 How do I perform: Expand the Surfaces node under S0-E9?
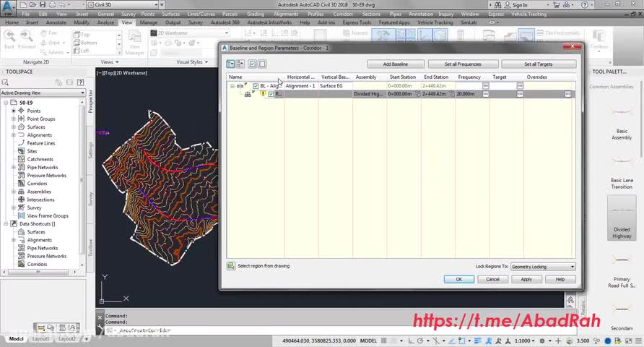point(14,127)
